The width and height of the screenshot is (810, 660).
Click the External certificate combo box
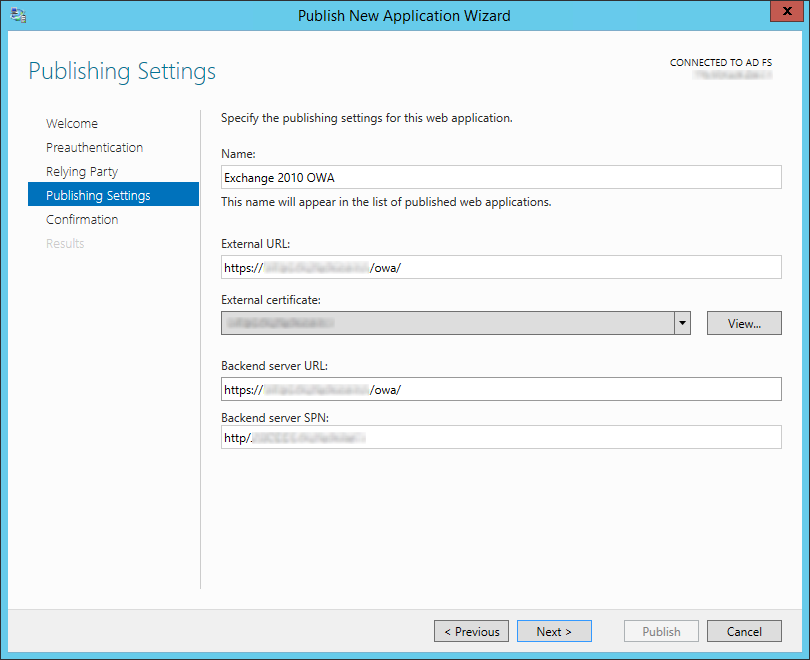point(448,323)
